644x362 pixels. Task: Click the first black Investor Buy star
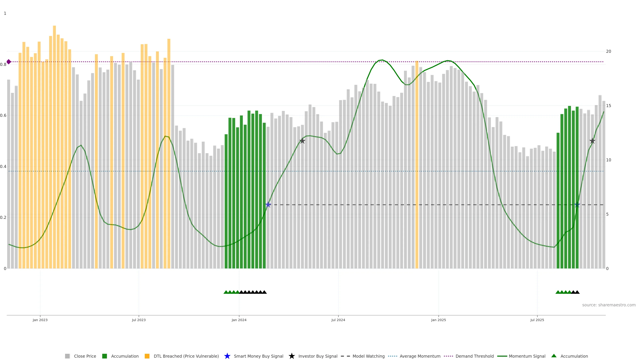tap(302, 141)
